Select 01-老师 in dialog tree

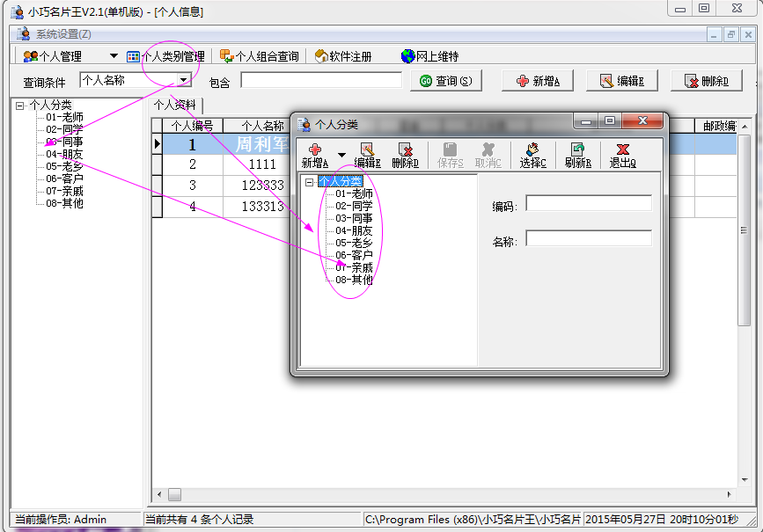pos(354,193)
